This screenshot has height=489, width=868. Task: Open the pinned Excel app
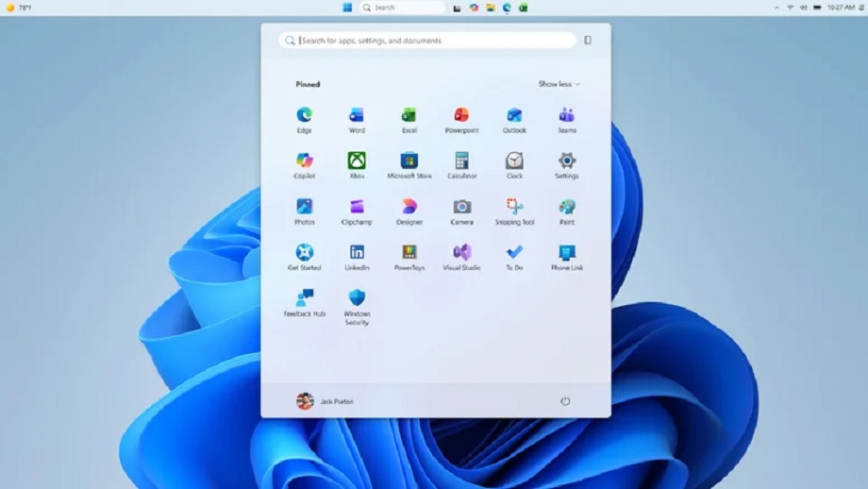coord(409,120)
